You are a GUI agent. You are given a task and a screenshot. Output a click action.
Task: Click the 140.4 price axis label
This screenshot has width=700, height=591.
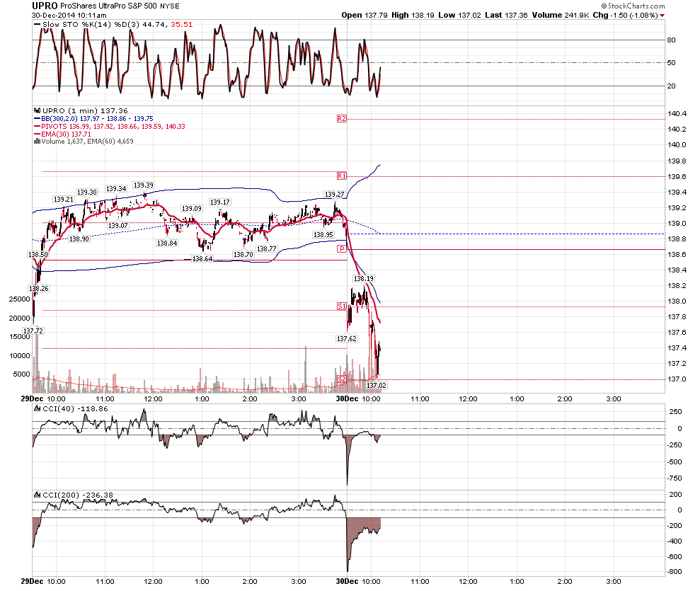click(677, 113)
